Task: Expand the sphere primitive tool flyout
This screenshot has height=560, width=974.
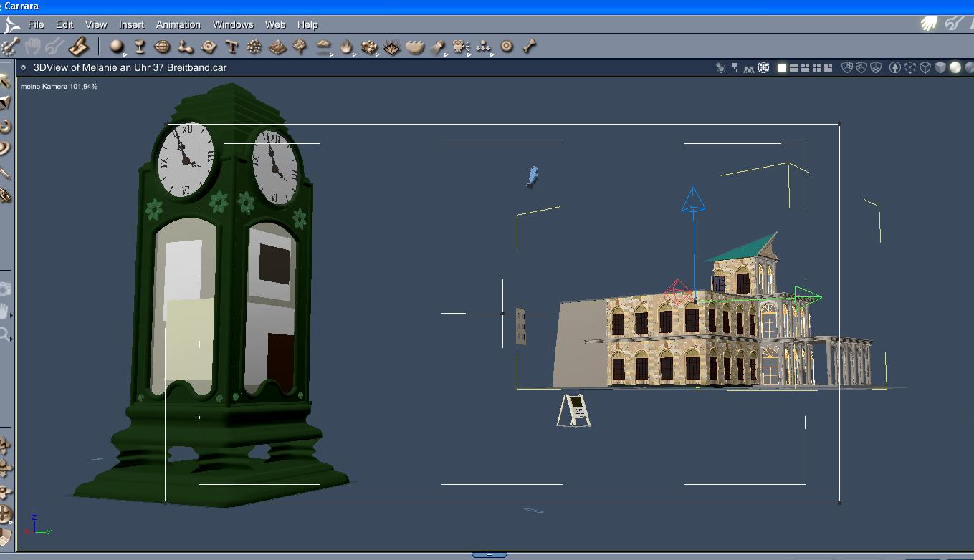Action: click(125, 54)
